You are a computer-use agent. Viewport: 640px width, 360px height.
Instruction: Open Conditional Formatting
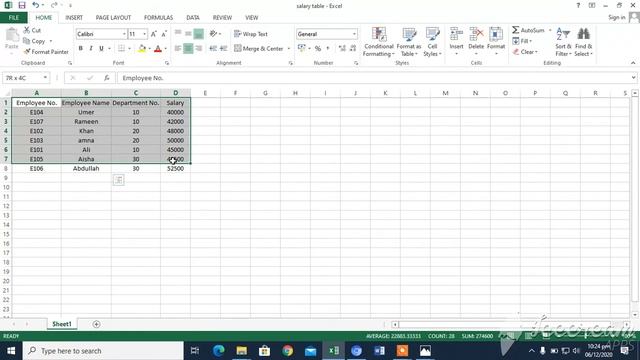coord(379,42)
